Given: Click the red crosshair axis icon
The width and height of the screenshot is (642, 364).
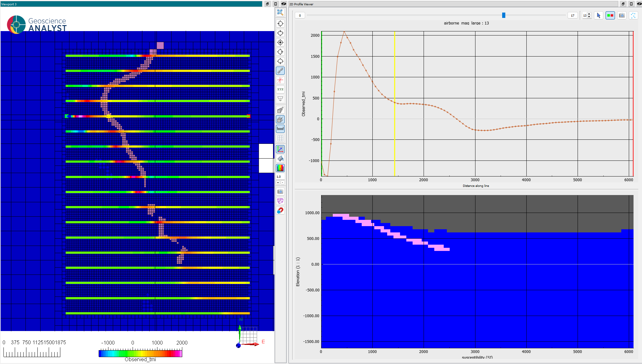Looking at the screenshot, I should tap(280, 80).
